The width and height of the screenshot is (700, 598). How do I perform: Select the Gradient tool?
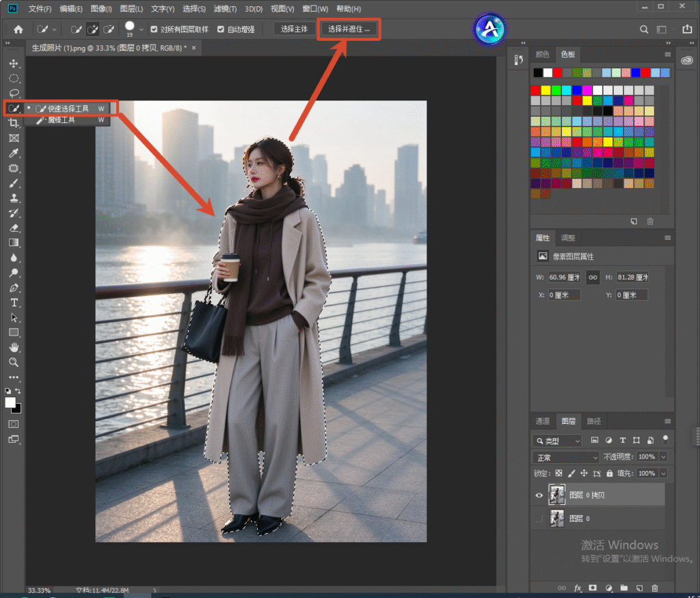coord(14,243)
